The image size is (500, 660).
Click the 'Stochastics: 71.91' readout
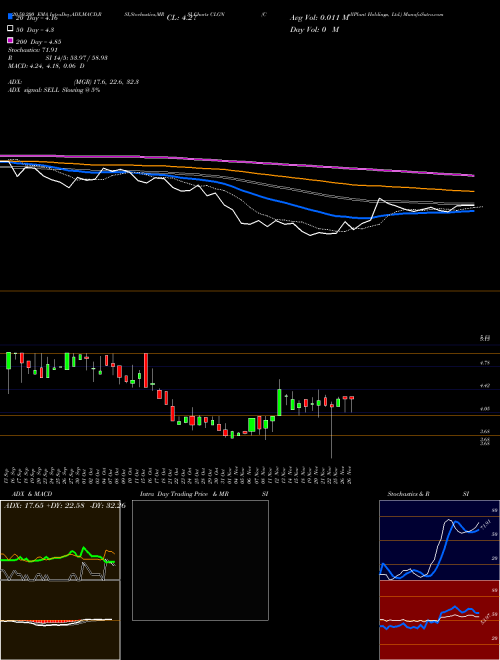click(x=32, y=50)
